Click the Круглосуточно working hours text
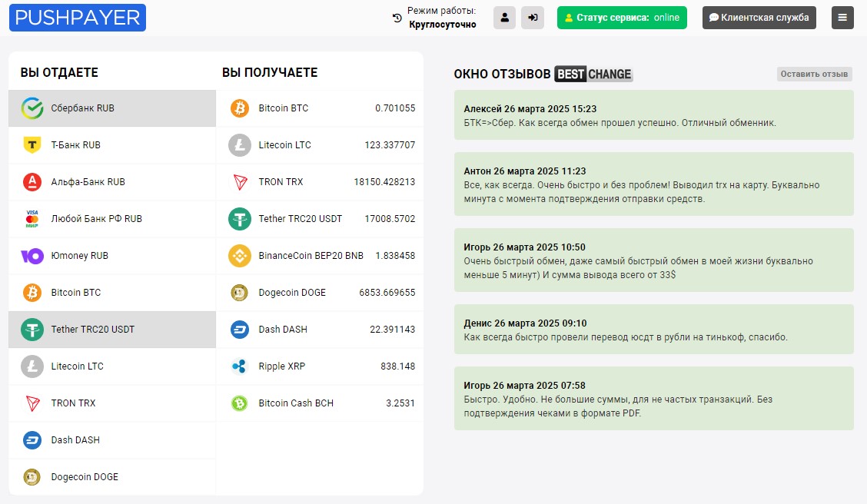867x504 pixels. coord(443,25)
